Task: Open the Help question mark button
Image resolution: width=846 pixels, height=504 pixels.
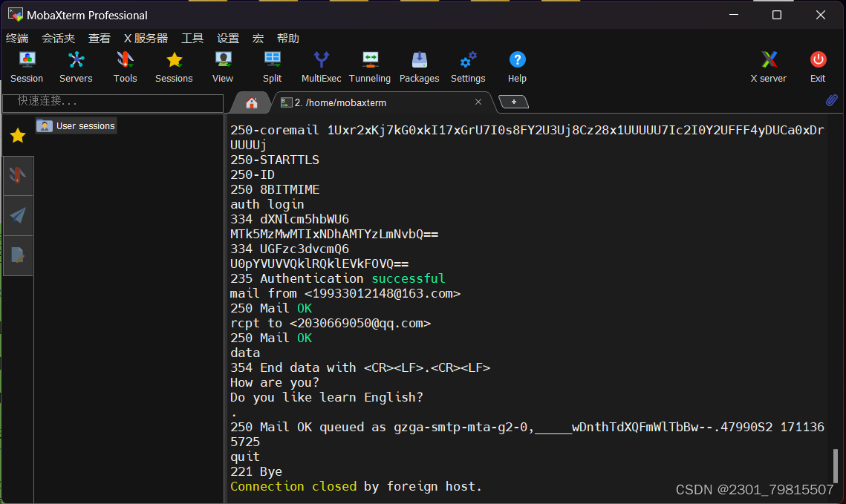Action: tap(517, 67)
